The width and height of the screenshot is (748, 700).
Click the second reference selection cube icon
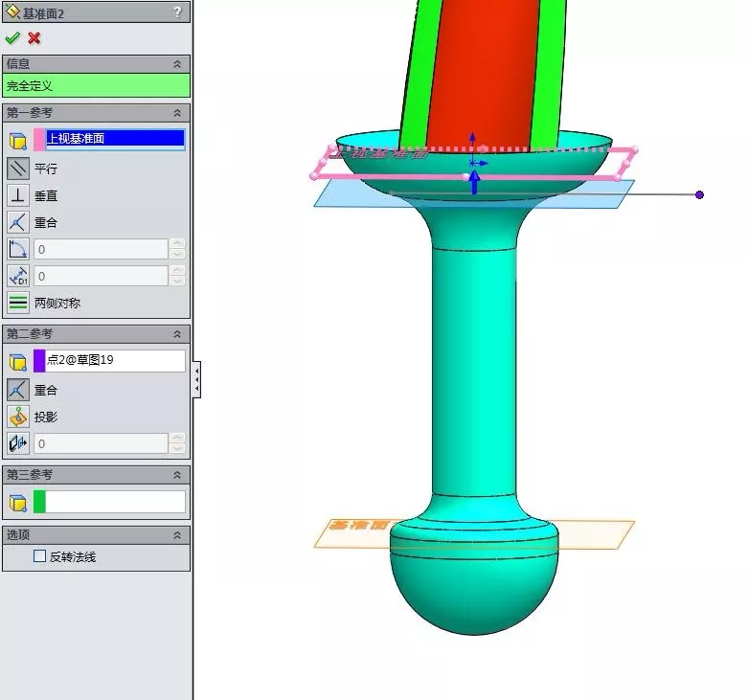click(x=18, y=361)
